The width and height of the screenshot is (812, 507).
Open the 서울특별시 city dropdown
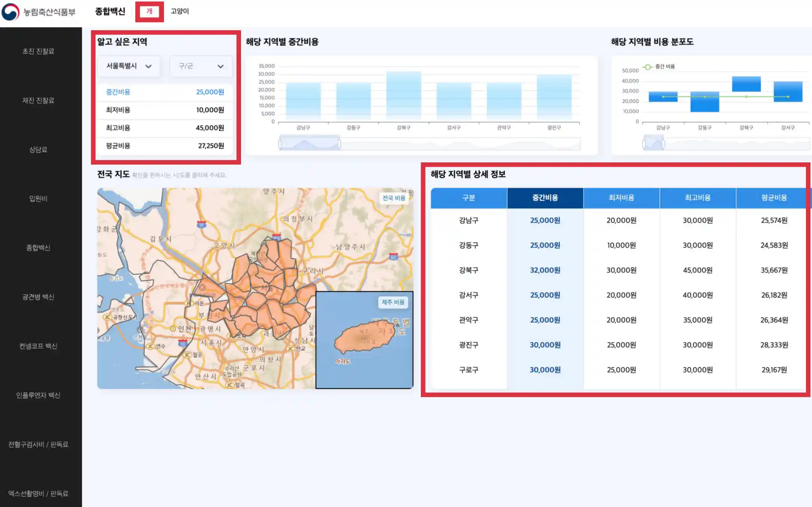129,66
